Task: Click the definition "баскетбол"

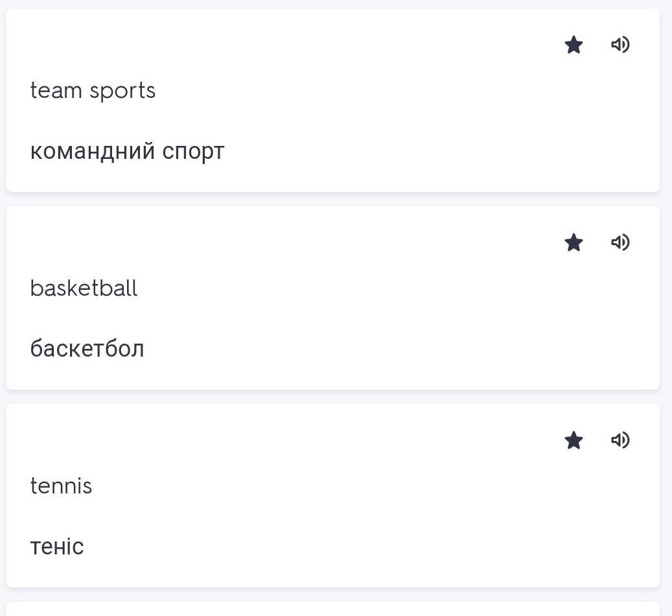Action: (x=87, y=349)
